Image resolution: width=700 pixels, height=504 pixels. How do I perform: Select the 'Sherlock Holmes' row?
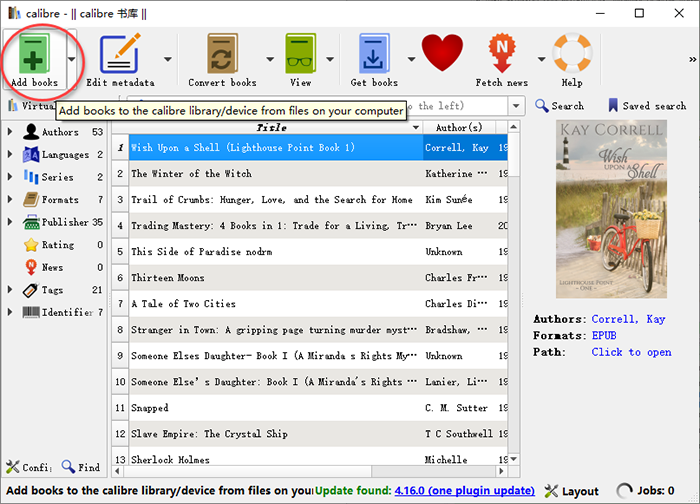[309, 457]
